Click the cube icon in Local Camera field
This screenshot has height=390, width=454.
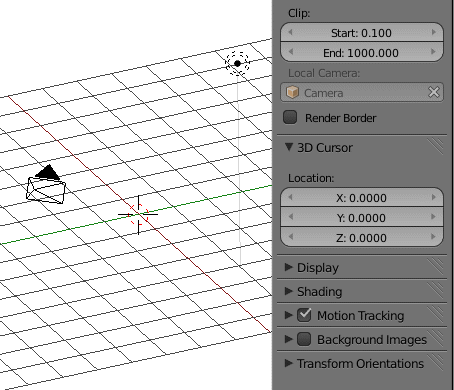pos(292,92)
